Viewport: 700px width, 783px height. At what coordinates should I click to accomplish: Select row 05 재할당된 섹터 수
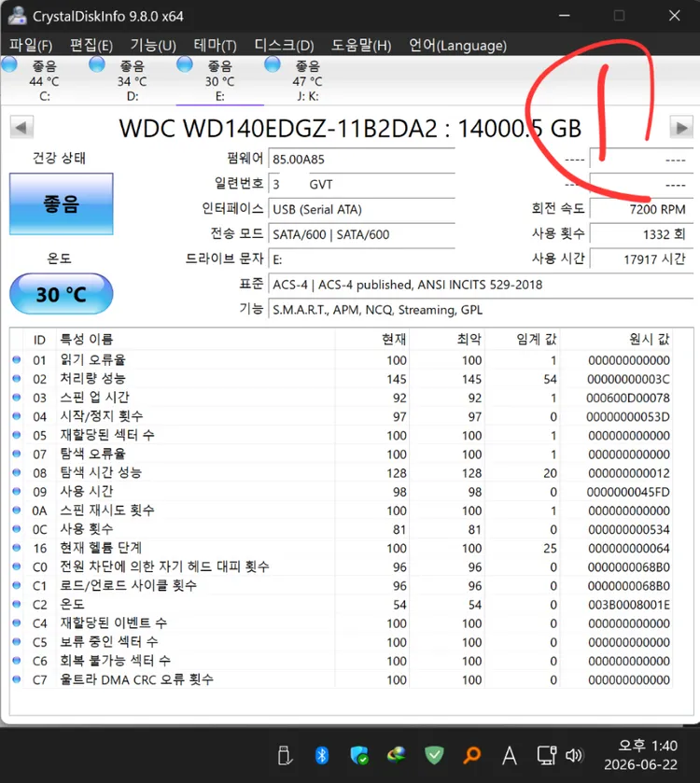click(342, 436)
